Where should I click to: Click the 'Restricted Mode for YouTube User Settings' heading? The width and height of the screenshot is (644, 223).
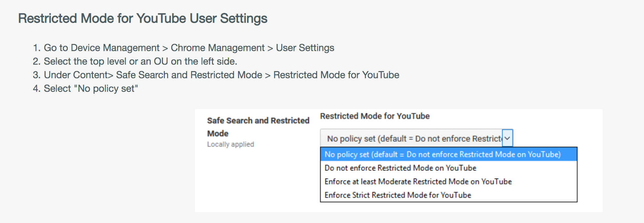coord(143,18)
